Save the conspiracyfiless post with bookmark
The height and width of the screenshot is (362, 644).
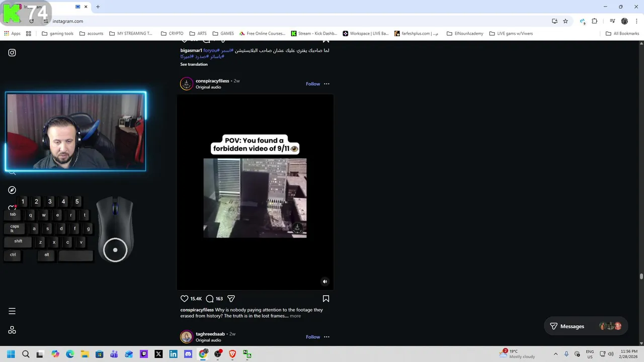[x=326, y=299]
